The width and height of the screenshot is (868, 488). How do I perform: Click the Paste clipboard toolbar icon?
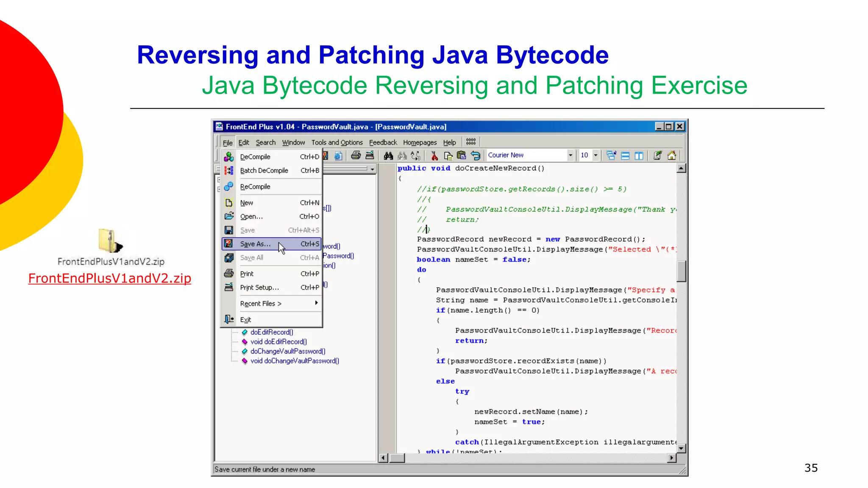coord(462,155)
